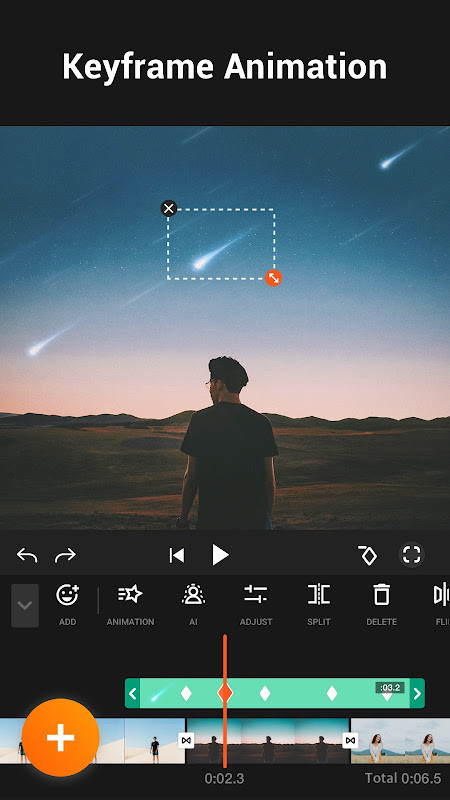Toggle keyframe with the diamond icon
This screenshot has width=450, height=800.
[x=367, y=555]
